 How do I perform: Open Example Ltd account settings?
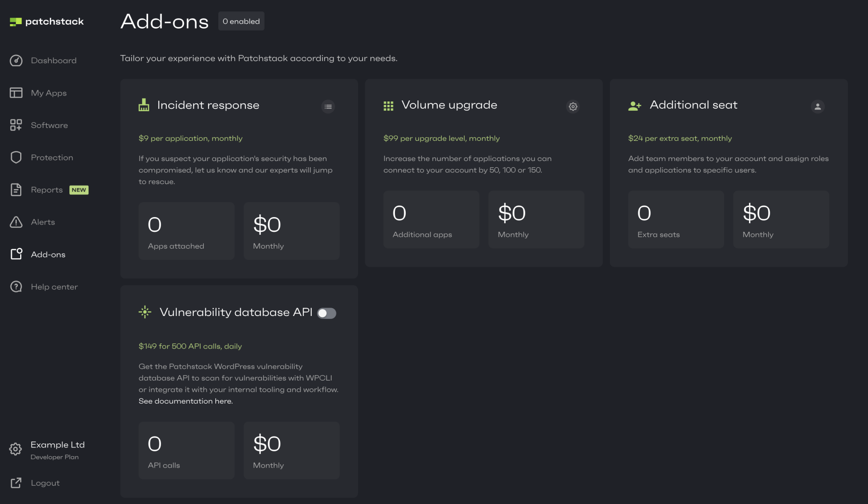(x=58, y=445)
